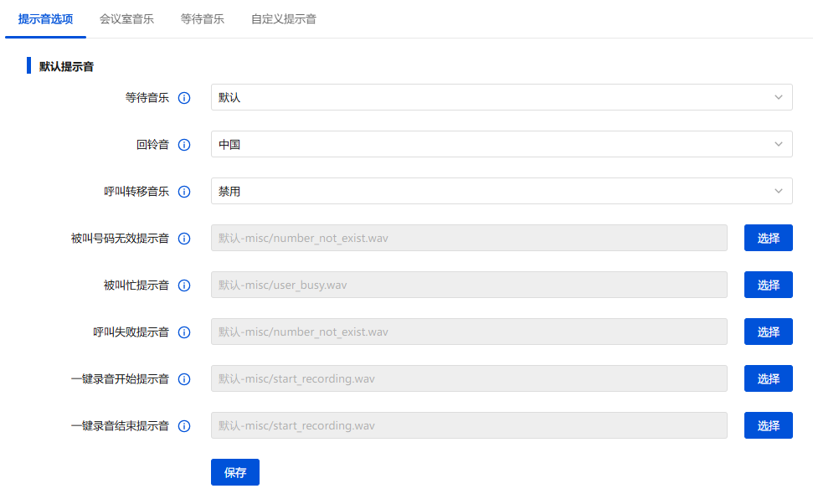Click the blue 保存 button
This screenshot has width=813, height=504.
235,472
